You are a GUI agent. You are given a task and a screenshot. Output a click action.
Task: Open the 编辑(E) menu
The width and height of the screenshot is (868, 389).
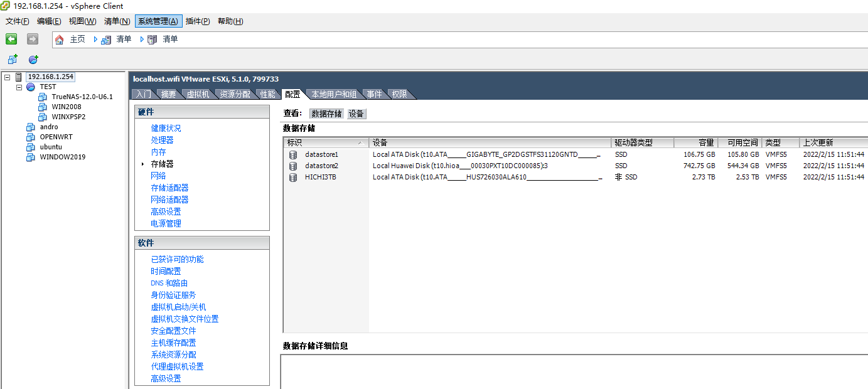click(x=49, y=21)
